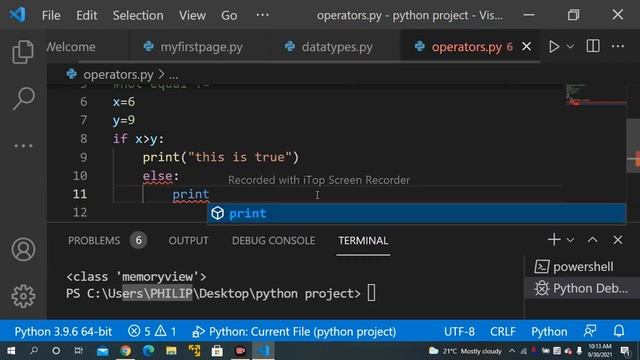Open errors and warnings status item

[x=152, y=331]
